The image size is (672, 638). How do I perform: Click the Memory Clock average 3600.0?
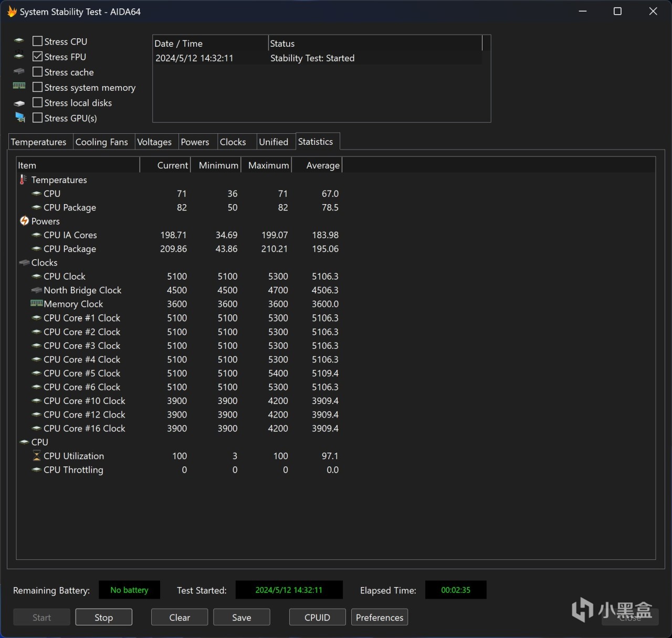(325, 304)
